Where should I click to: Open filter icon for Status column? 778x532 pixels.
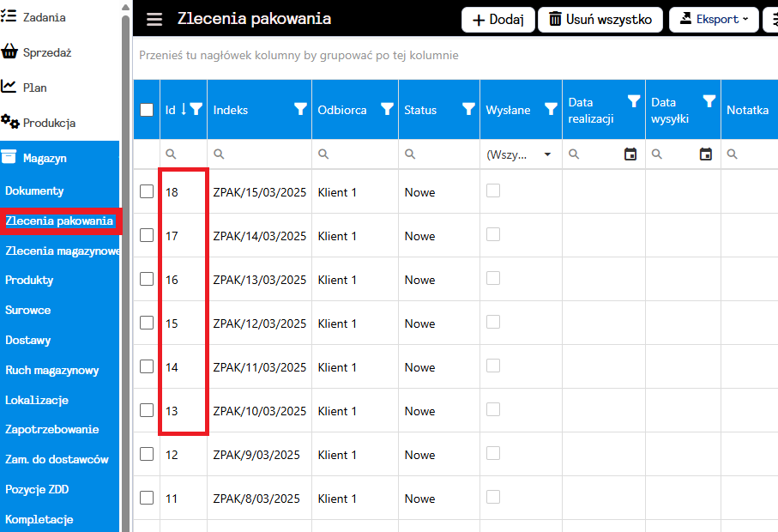pos(468,109)
